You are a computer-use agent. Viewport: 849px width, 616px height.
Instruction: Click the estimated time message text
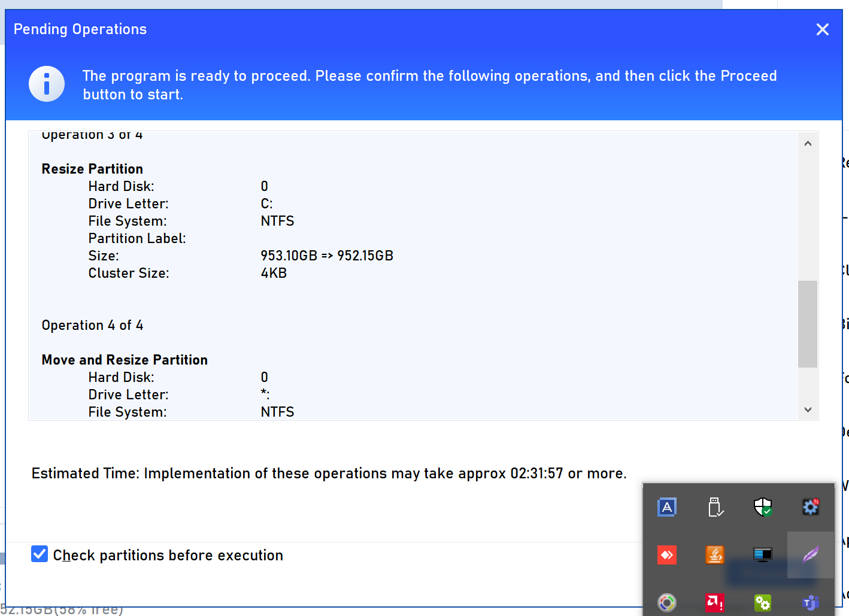pos(329,474)
